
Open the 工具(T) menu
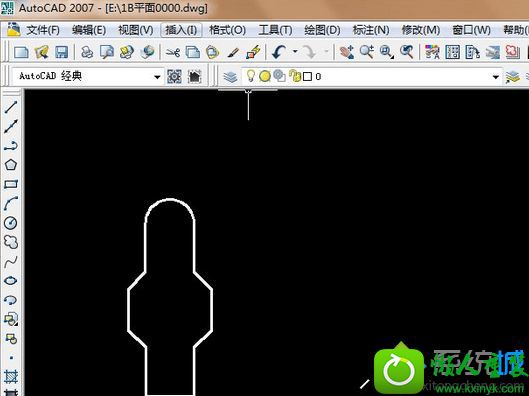pyautogui.click(x=275, y=30)
